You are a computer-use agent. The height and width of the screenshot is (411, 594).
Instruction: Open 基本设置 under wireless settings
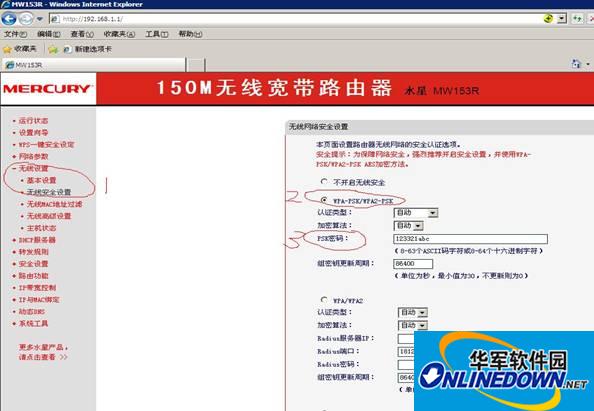coord(41,180)
